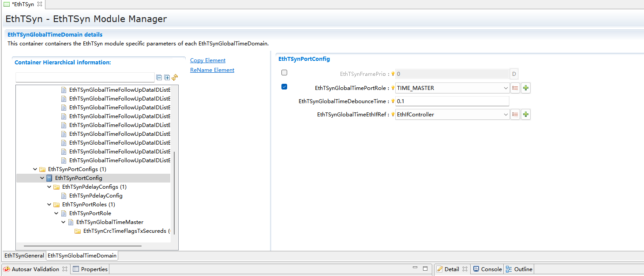Image resolution: width=644 pixels, height=276 pixels.
Task: Click list icon next to EthTSynGlobalTimeEthIfRef
Action: [x=515, y=115]
